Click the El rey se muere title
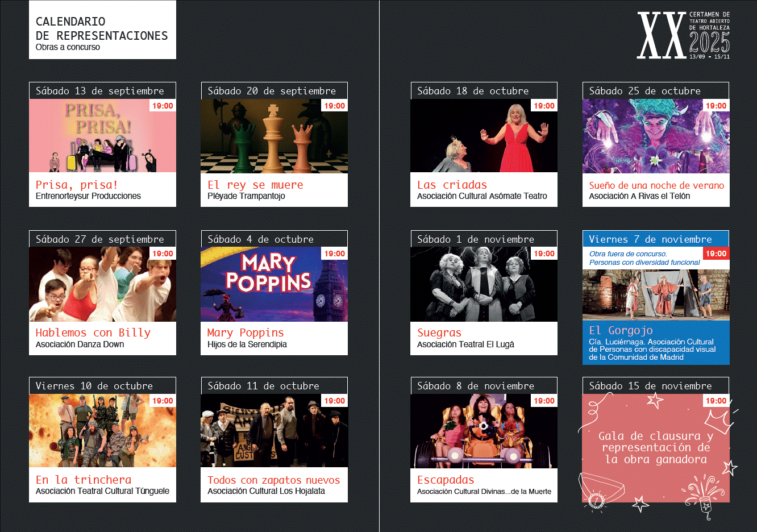This screenshot has width=757, height=532. [x=255, y=185]
